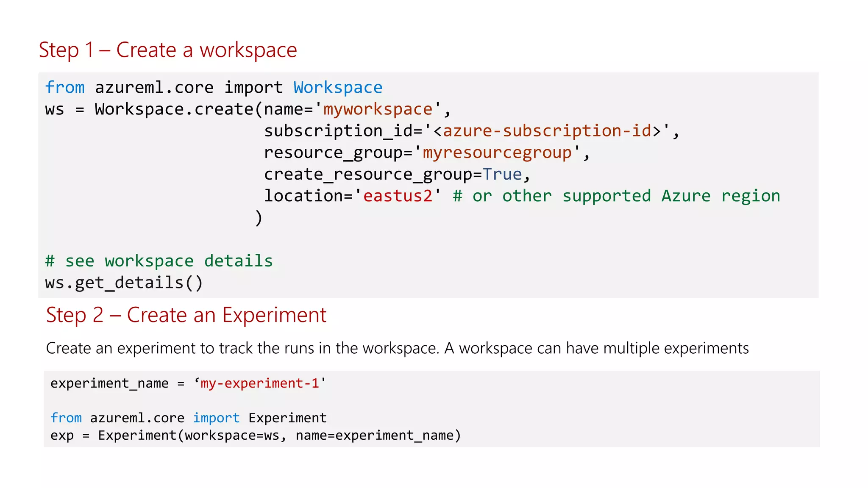Click the string 'myworkspace' in the code
Screen dimensions: 868x488
pos(378,109)
